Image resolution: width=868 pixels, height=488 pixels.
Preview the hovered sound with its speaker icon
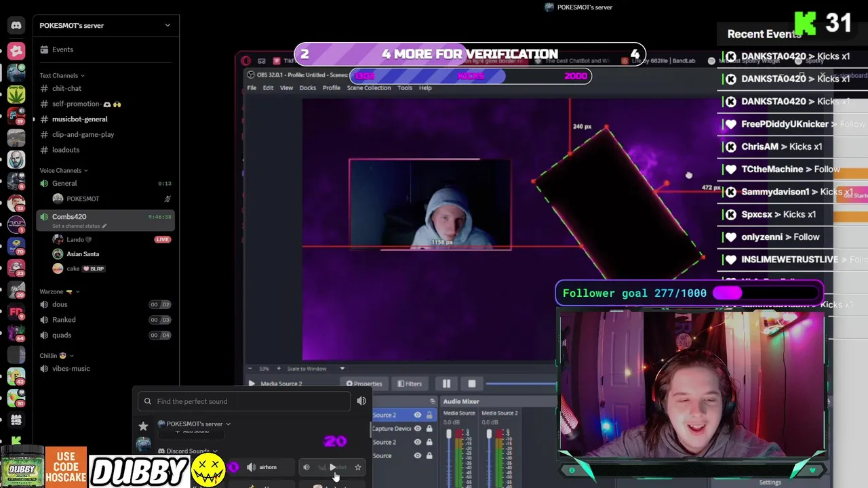click(x=306, y=467)
